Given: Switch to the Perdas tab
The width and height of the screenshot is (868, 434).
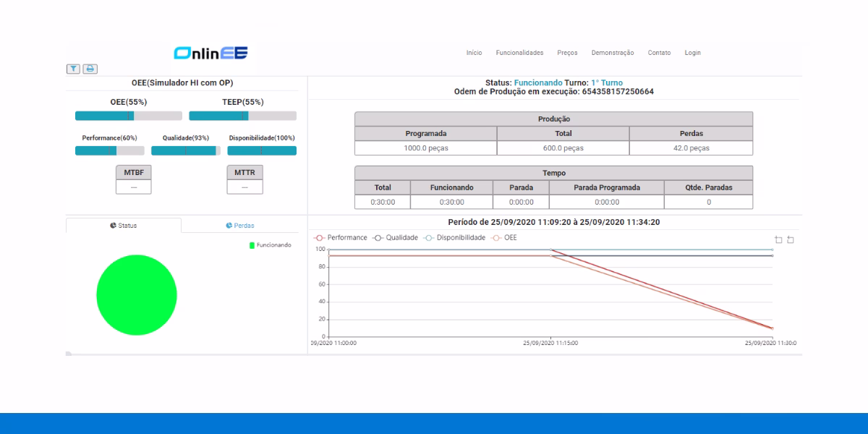Looking at the screenshot, I should pyautogui.click(x=240, y=226).
